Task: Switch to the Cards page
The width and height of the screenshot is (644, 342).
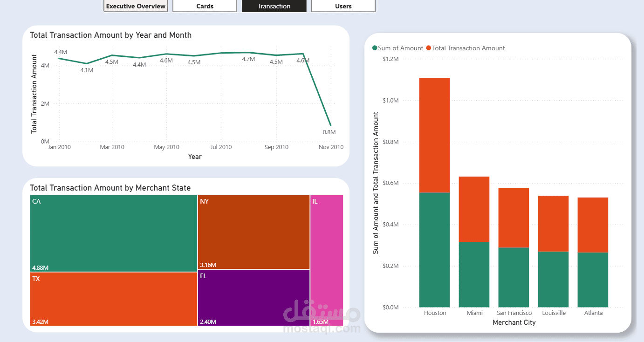Action: pyautogui.click(x=205, y=6)
